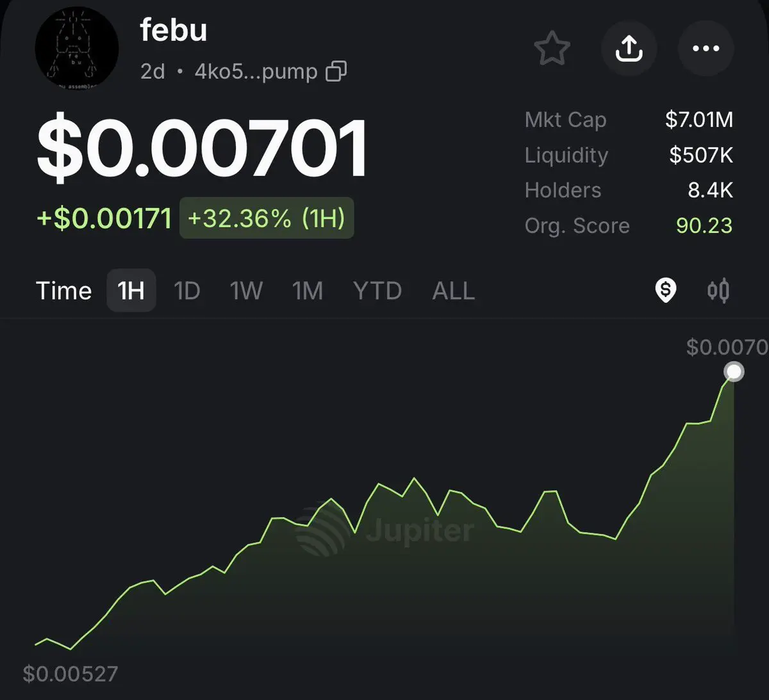Viewport: 769px width, 700px height.
Task: Tap the Liquidity $507K stat
Action: pyautogui.click(x=629, y=154)
